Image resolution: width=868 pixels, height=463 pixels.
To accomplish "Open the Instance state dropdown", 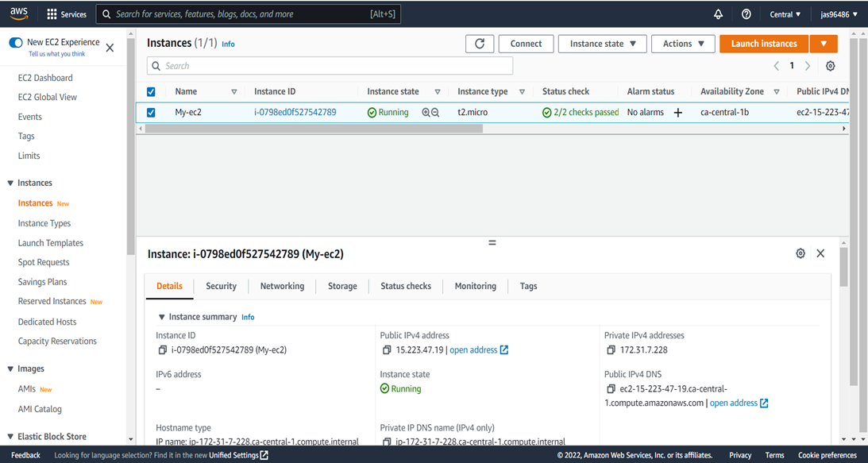I will 602,44.
